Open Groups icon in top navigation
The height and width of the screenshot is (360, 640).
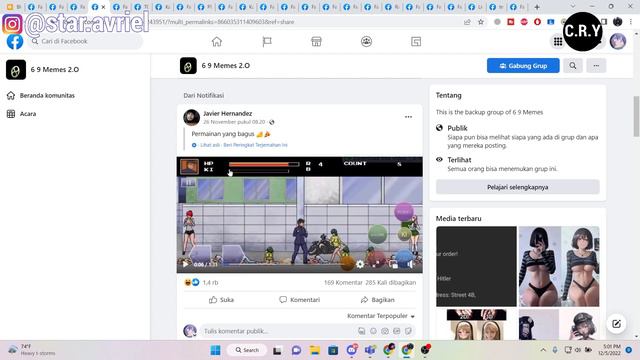coord(366,41)
